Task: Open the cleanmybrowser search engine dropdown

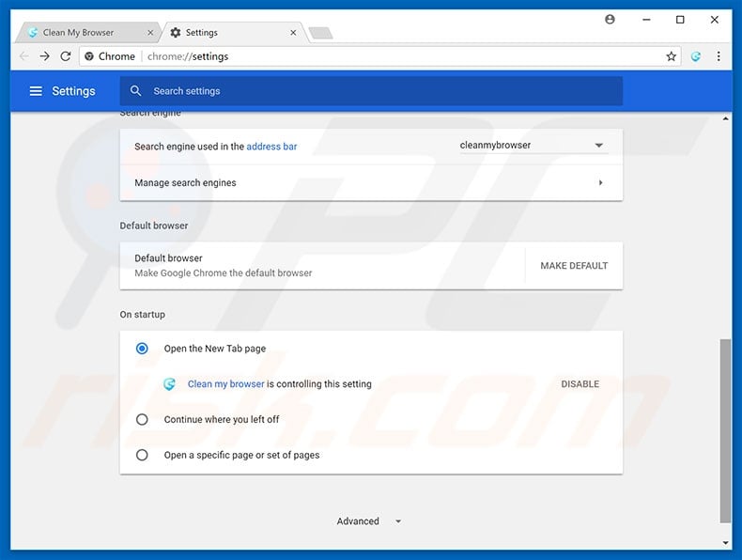Action: 533,146
